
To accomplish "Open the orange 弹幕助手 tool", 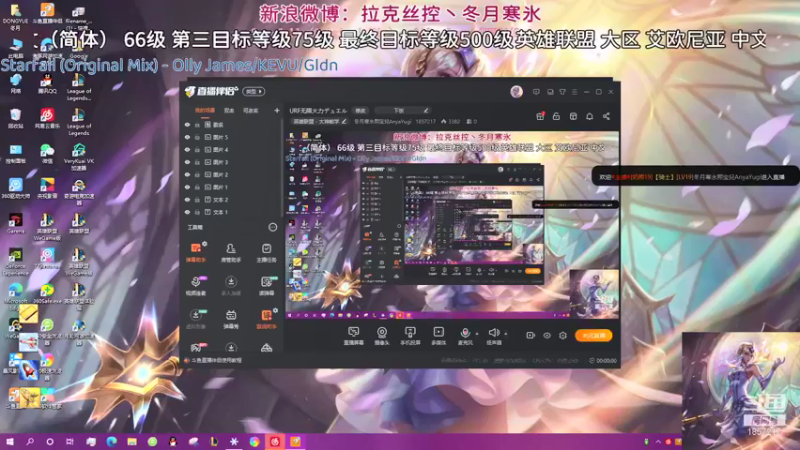I will point(195,253).
